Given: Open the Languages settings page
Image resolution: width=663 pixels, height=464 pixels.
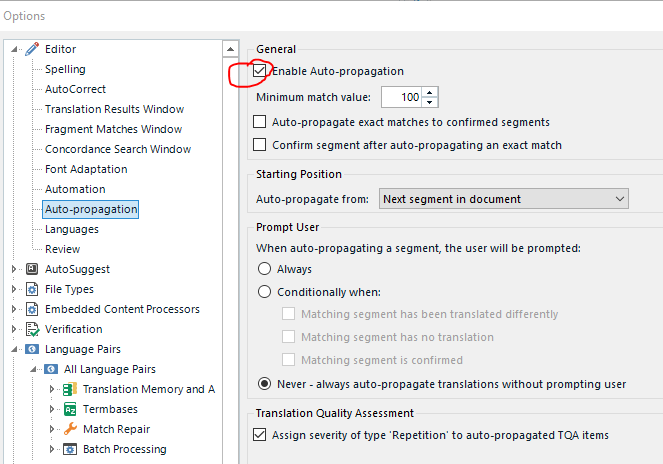Looking at the screenshot, I should click(72, 229).
